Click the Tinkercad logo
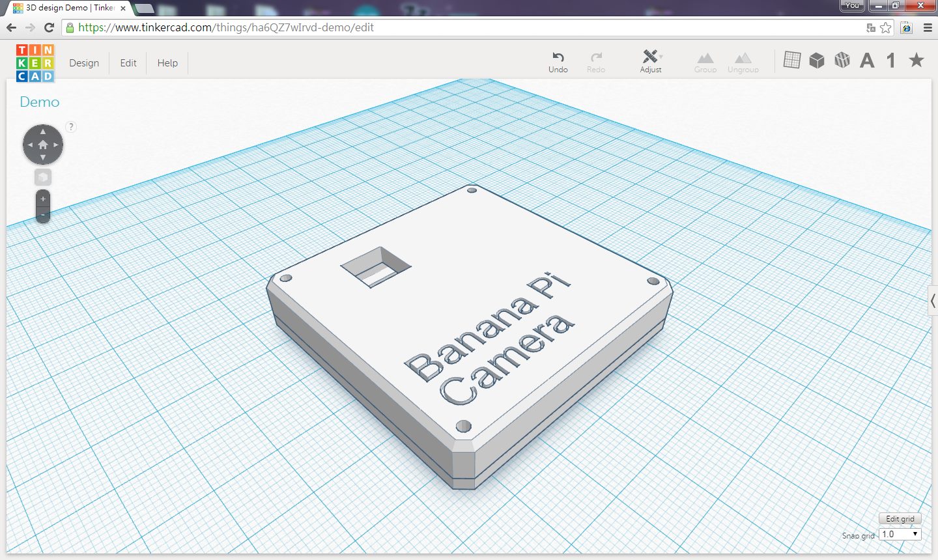This screenshot has width=938, height=560. pyautogui.click(x=35, y=63)
